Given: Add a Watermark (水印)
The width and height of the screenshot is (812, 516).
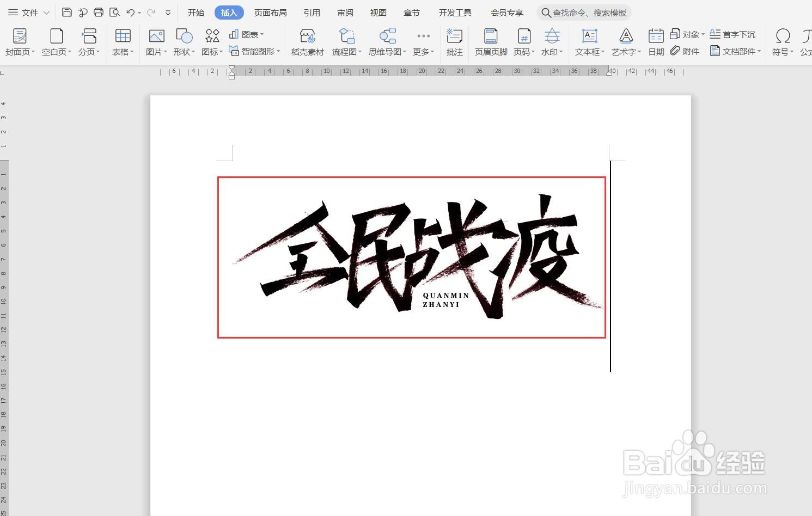Looking at the screenshot, I should 552,42.
